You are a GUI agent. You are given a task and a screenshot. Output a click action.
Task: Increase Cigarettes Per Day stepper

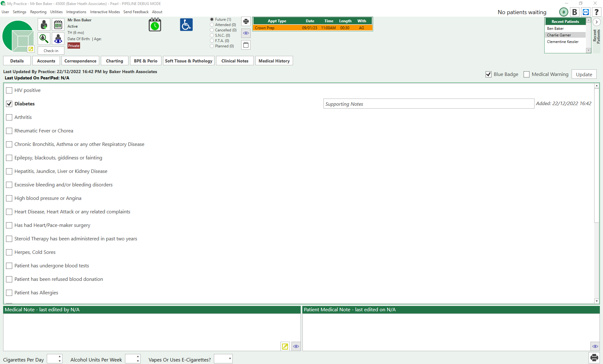(60, 357)
